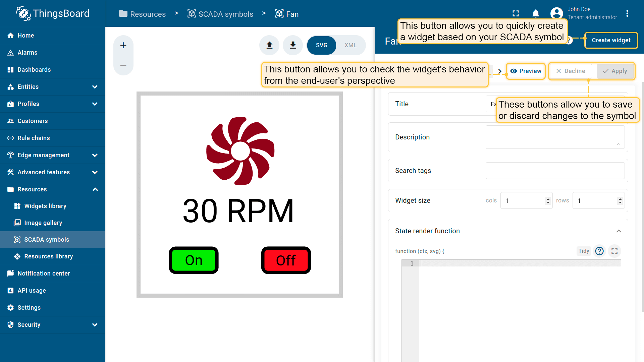Collapse State render function section
This screenshot has width=644, height=362.
[619, 231]
